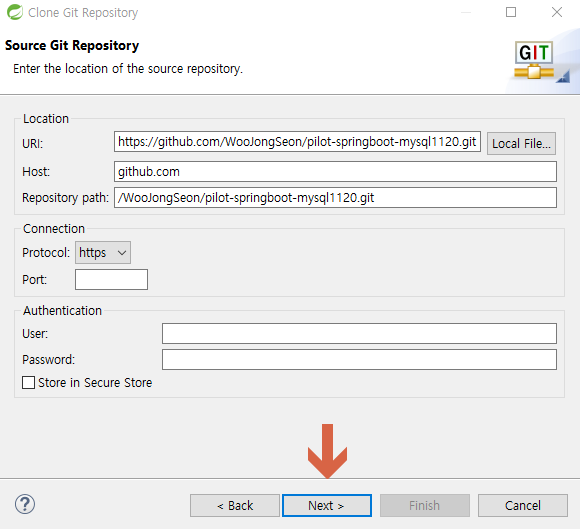Maximize the Clone Git Repository window

(511, 12)
